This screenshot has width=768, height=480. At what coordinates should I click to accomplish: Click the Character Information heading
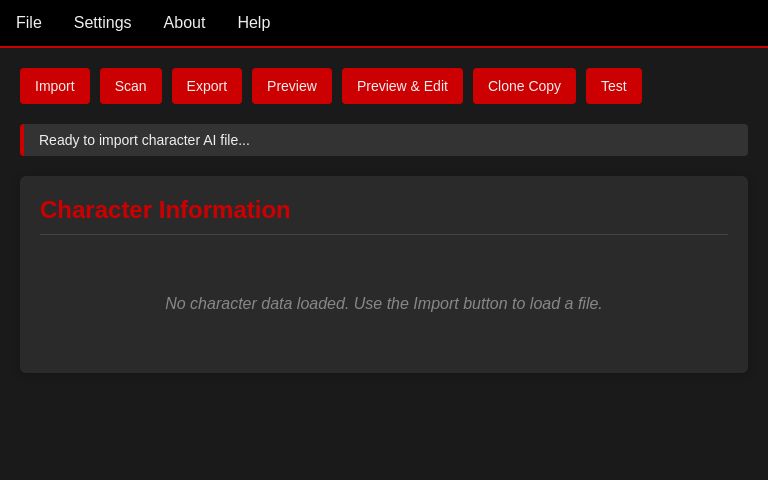(x=165, y=210)
